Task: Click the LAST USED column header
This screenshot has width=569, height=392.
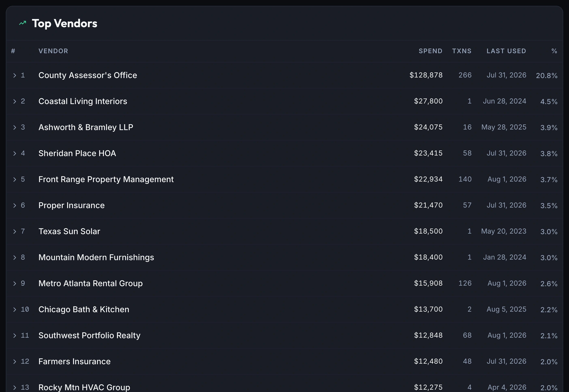Action: click(x=506, y=51)
